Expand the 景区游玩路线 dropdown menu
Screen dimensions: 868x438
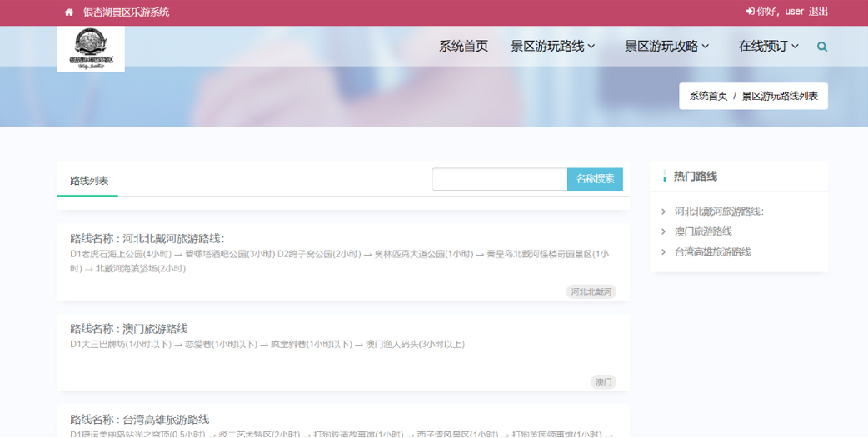(x=552, y=47)
